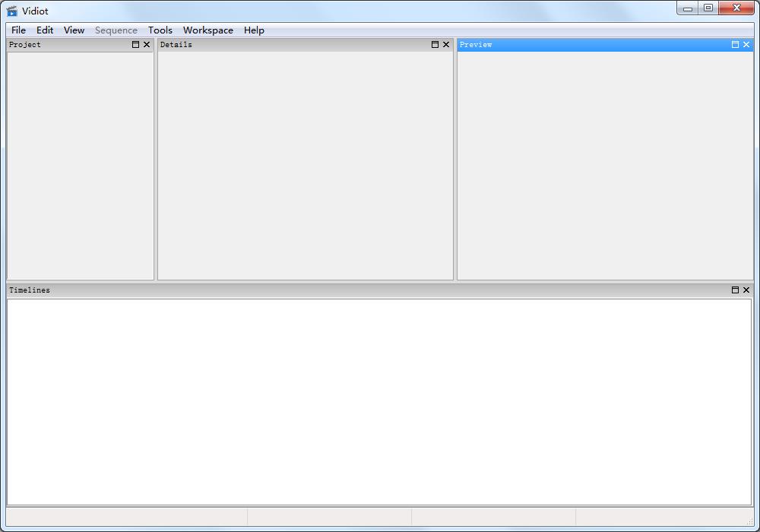Open the Help menu
The height and width of the screenshot is (532, 760).
pos(254,30)
